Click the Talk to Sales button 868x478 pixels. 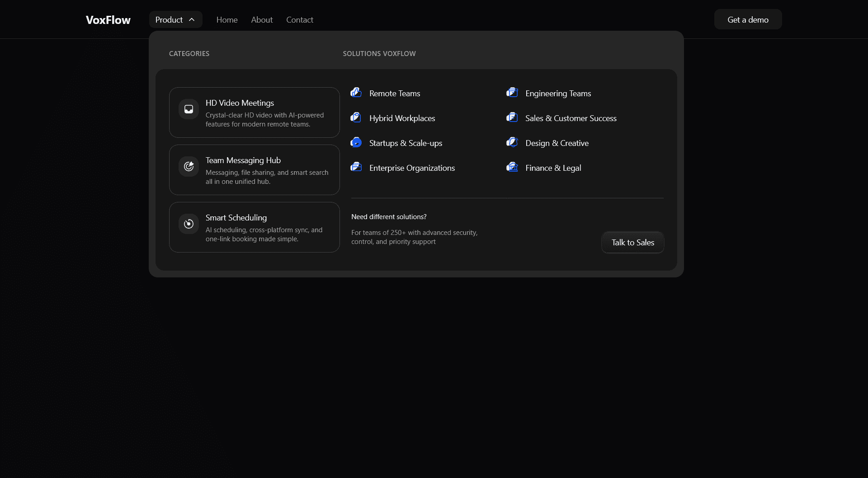tap(632, 242)
